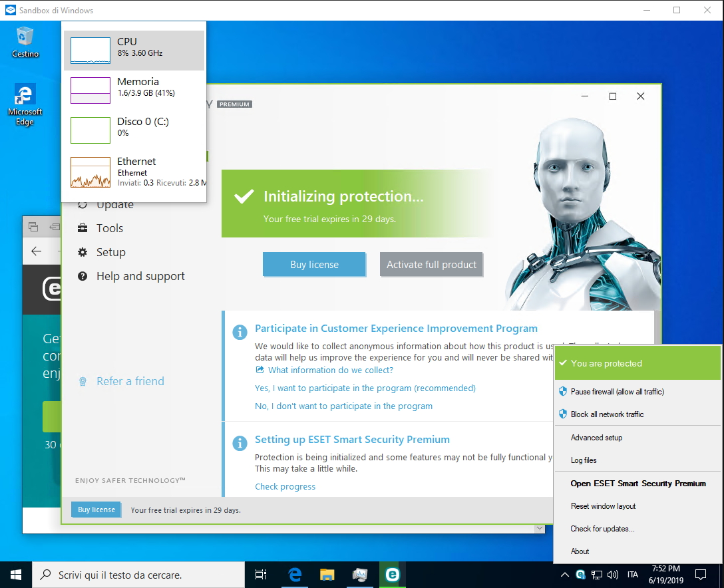Minimize the ESET window
724x588 pixels.
coord(584,96)
